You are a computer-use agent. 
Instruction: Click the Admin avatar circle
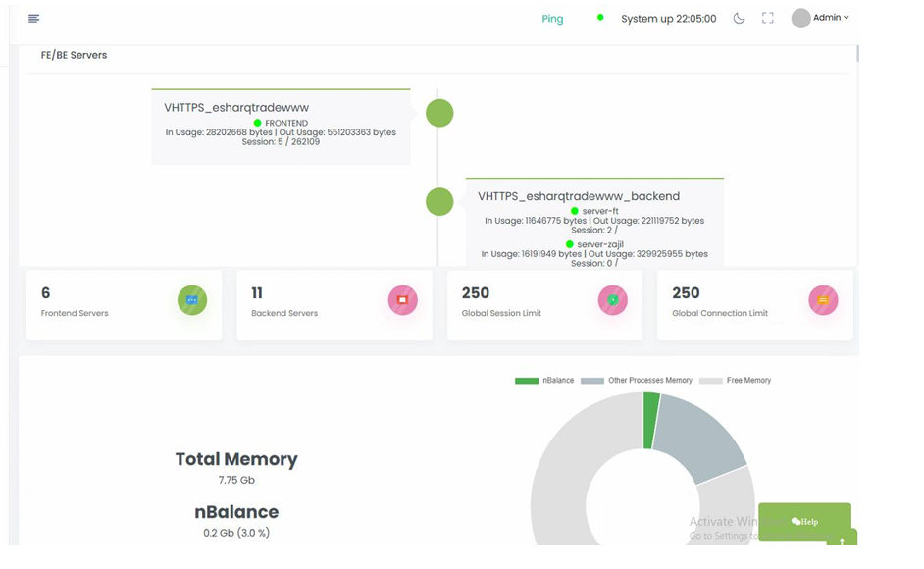pos(800,19)
